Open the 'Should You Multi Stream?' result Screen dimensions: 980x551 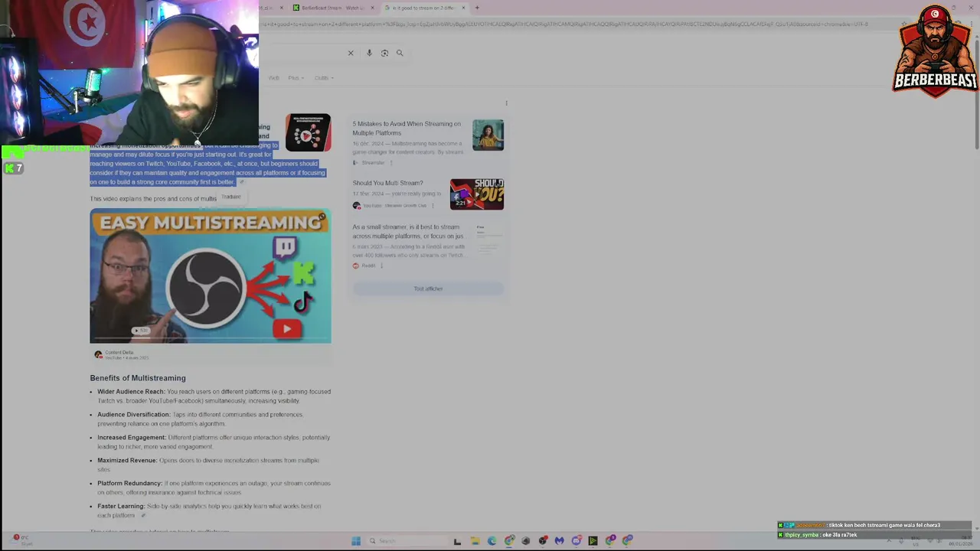click(387, 183)
